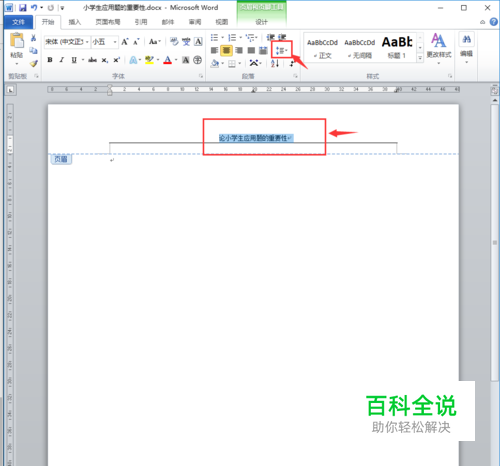Viewport: 500px width, 466px height.
Task: Apply the 无间隔 (No Spacing) style
Action: [360, 49]
